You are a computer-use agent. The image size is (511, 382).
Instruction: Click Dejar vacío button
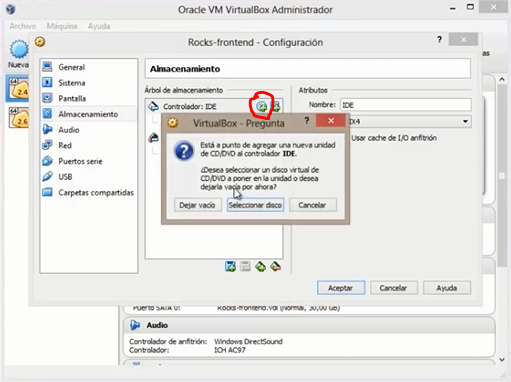pos(197,205)
